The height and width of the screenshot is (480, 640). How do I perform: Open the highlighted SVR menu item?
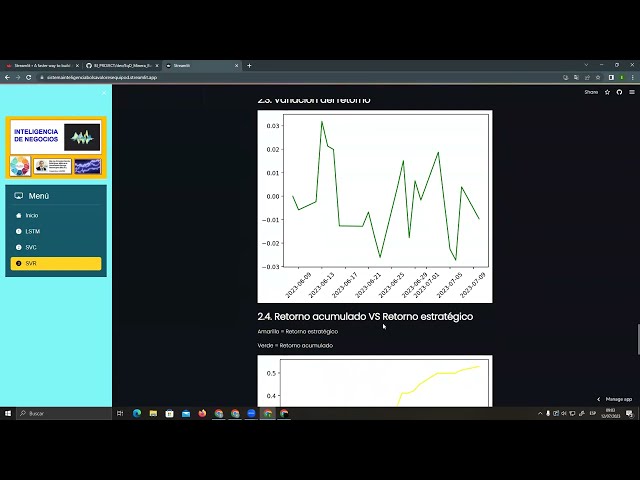[x=56, y=263]
